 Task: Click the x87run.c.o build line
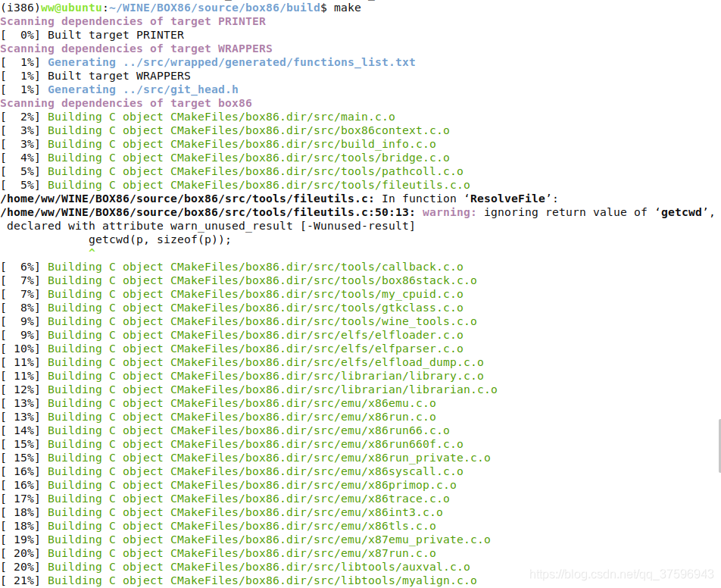[218, 553]
